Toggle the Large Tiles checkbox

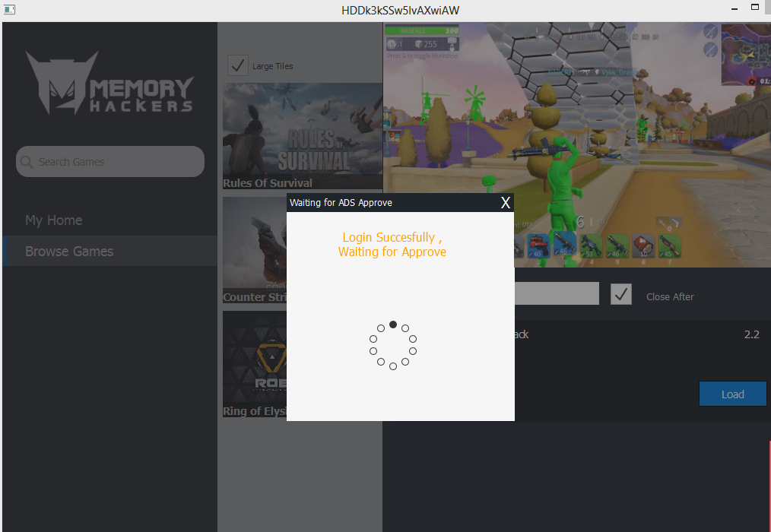click(x=238, y=66)
